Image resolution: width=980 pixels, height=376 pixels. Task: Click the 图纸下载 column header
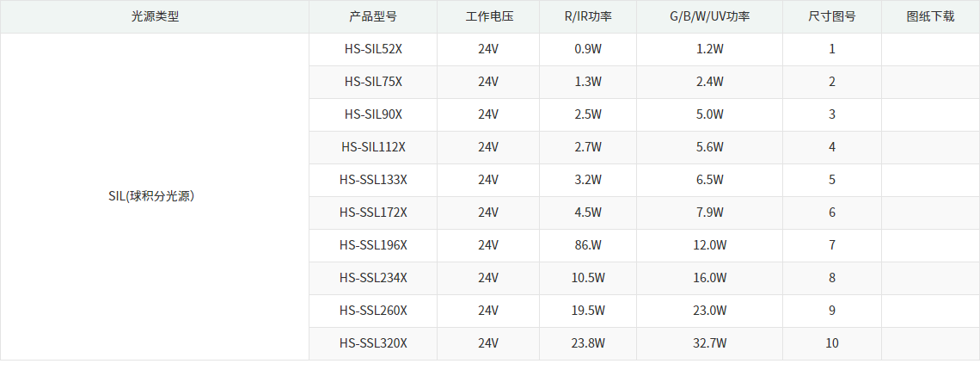[x=930, y=16]
